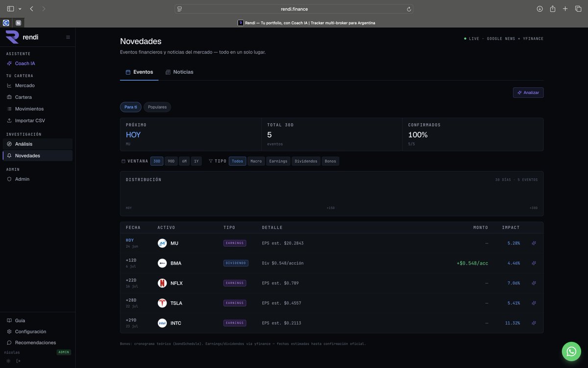Open Configuración in the sidebar

coord(38,332)
